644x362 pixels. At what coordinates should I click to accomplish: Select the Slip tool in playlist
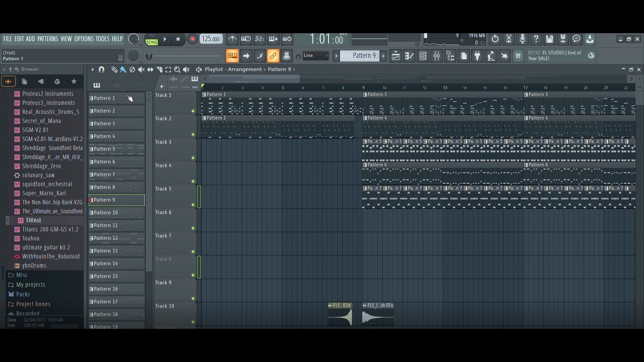click(x=150, y=69)
